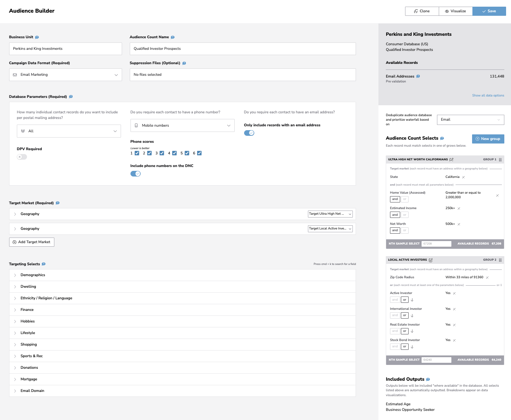511x420 pixels.
Task: Click Show all data options link
Action: point(488,95)
